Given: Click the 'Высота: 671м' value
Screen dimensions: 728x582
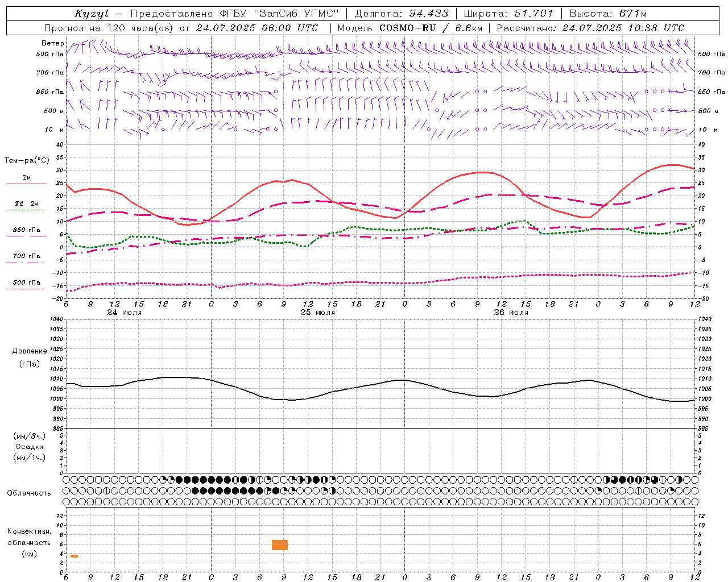Looking at the screenshot, I should click(x=608, y=14).
